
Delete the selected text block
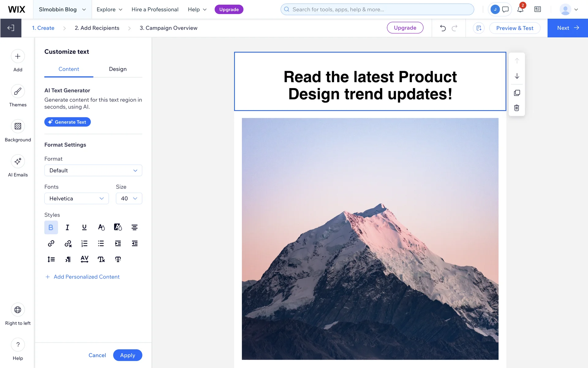pos(517,108)
